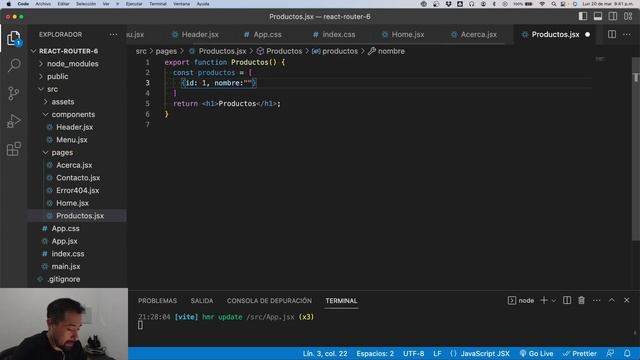
Task: Switch to PROBLEMAS panel tab
Action: 158,301
